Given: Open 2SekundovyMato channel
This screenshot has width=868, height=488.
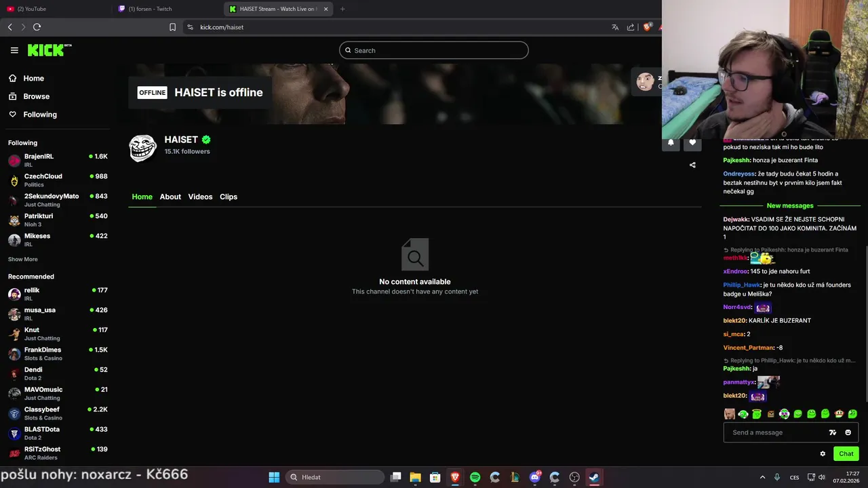Looking at the screenshot, I should point(58,200).
